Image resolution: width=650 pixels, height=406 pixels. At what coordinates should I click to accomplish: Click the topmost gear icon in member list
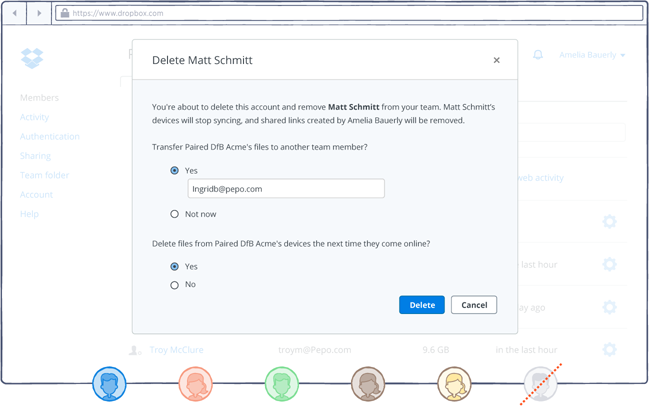pyautogui.click(x=609, y=221)
